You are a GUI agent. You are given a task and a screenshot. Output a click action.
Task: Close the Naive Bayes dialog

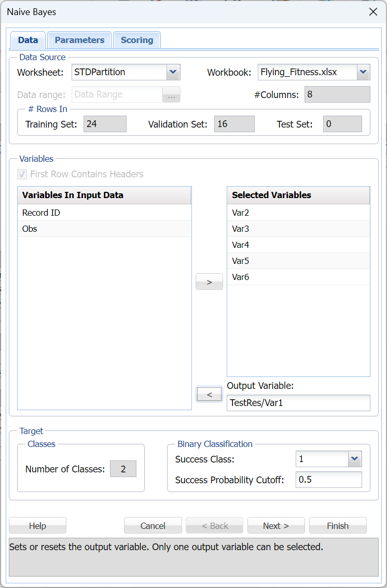click(373, 12)
